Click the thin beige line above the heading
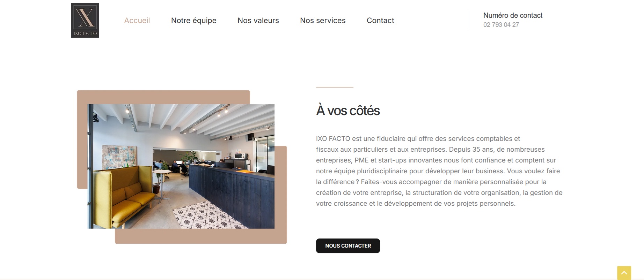Viewport: 644px width, 280px height. (x=335, y=87)
